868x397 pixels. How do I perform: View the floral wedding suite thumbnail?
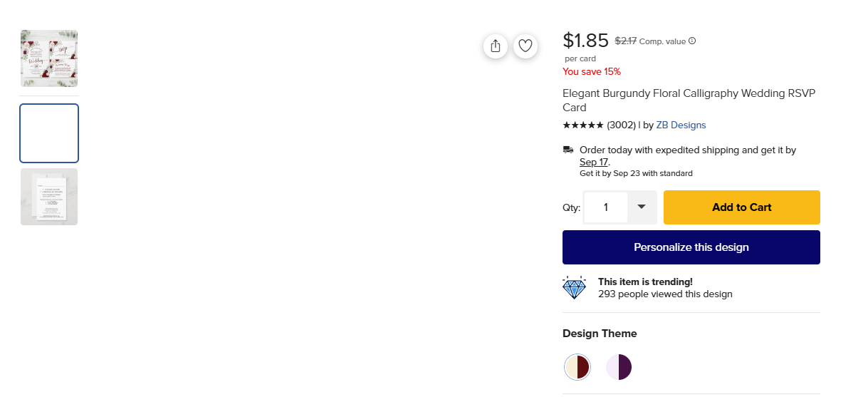click(49, 58)
